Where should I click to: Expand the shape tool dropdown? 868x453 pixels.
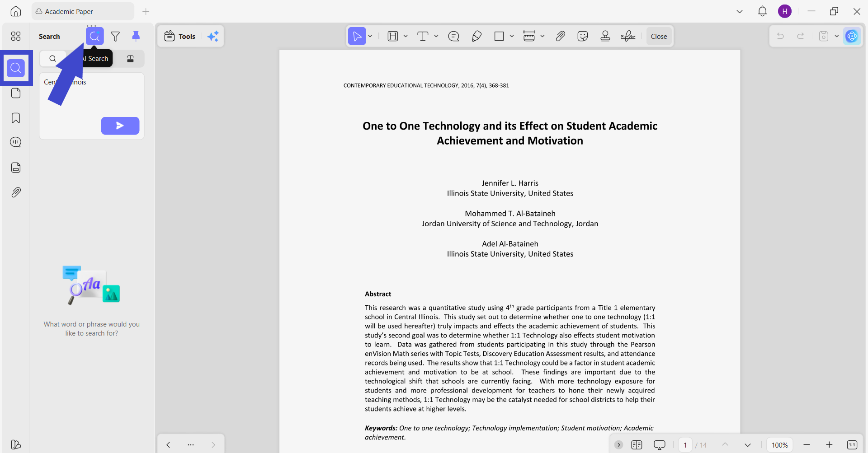tap(512, 36)
